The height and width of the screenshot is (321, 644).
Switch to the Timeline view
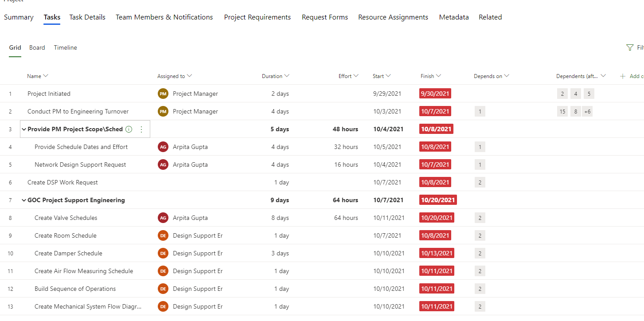65,47
